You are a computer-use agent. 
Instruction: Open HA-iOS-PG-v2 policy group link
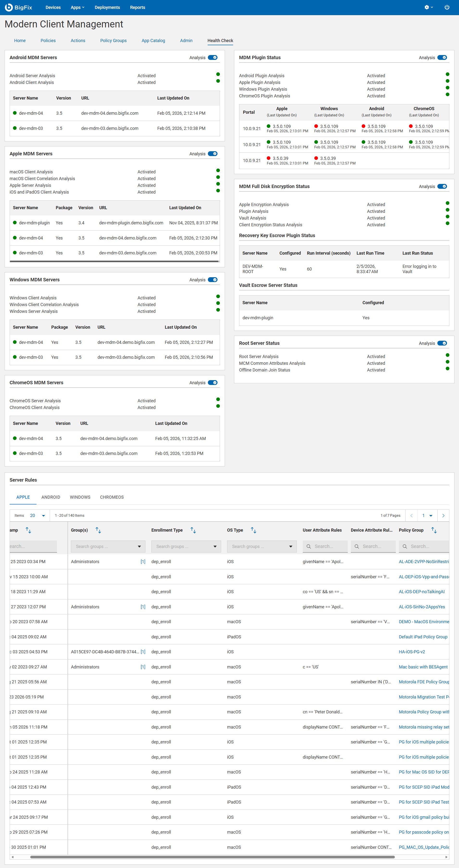coord(412,652)
